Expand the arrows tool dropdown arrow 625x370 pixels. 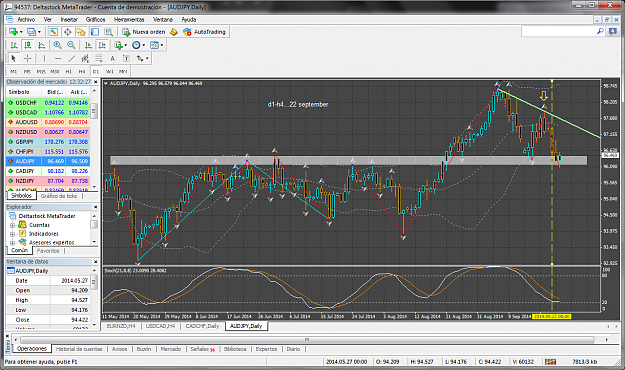[147, 58]
